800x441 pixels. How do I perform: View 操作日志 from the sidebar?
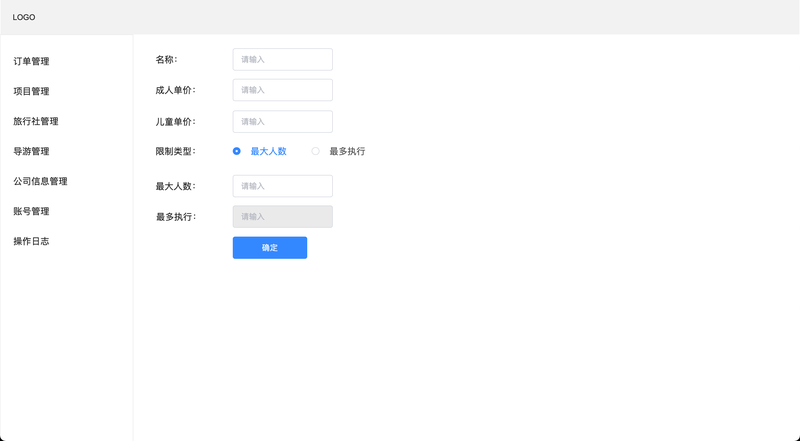click(31, 241)
